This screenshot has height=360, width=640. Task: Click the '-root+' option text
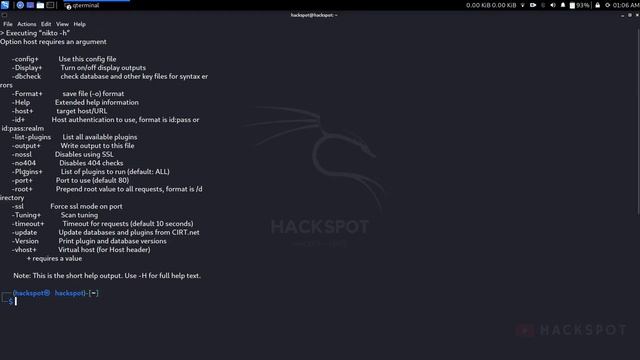(x=22, y=189)
